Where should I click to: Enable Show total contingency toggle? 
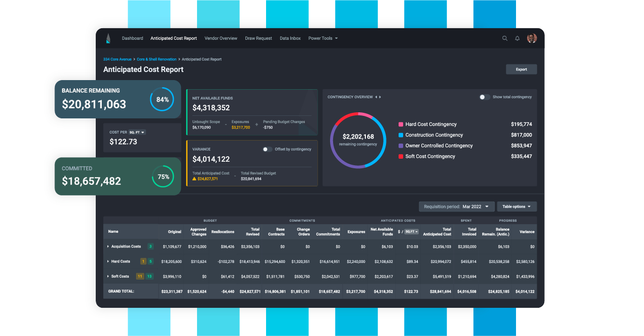484,97
